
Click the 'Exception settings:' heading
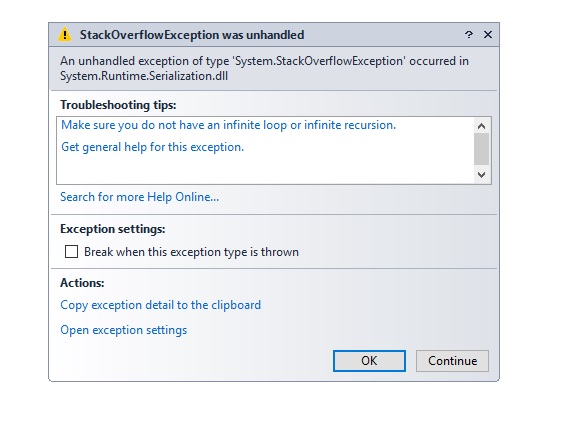113,229
